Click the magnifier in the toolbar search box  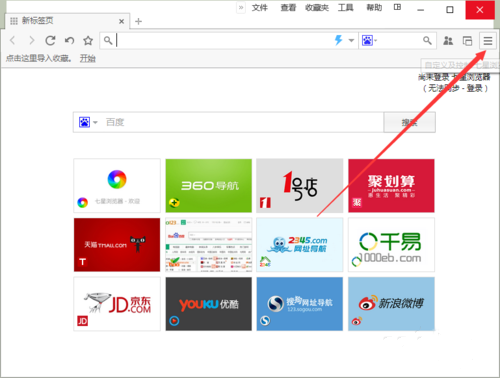(427, 41)
